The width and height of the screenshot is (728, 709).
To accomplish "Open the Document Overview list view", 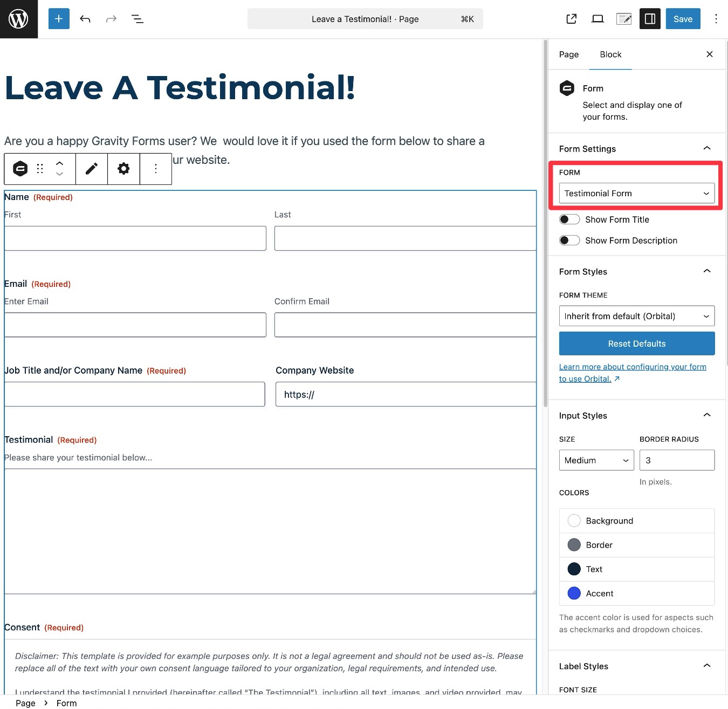I will (137, 18).
